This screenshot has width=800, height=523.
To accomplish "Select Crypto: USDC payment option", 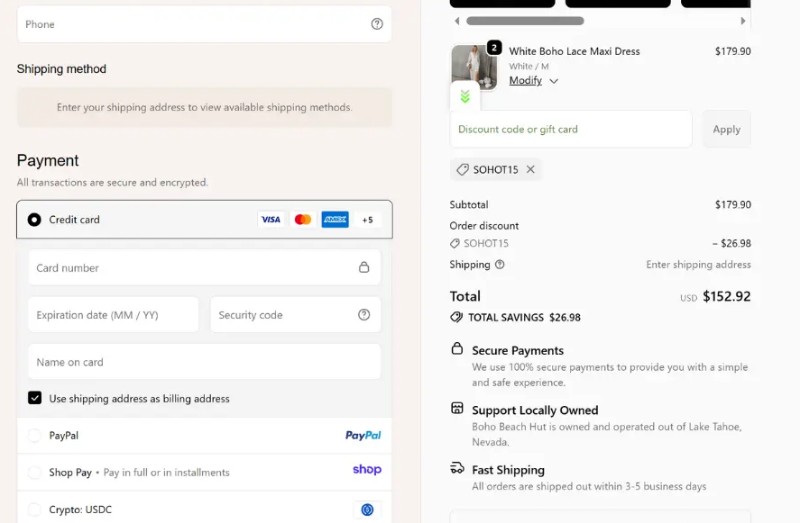I will coord(34,509).
